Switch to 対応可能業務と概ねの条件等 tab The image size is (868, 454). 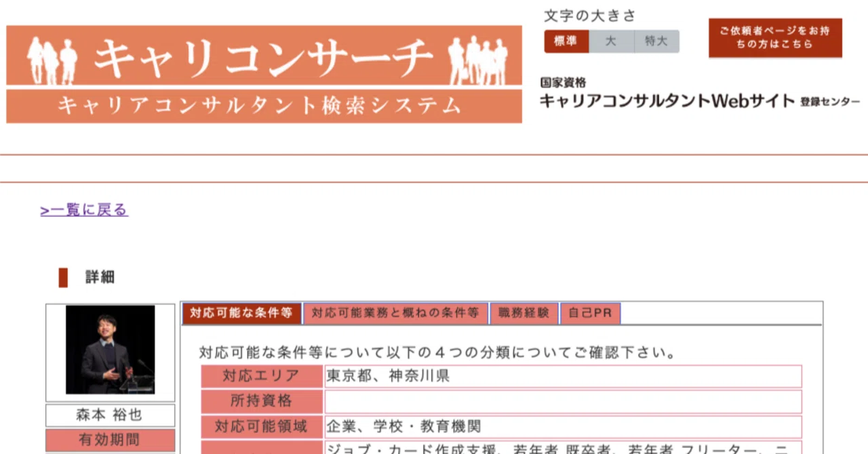395,313
